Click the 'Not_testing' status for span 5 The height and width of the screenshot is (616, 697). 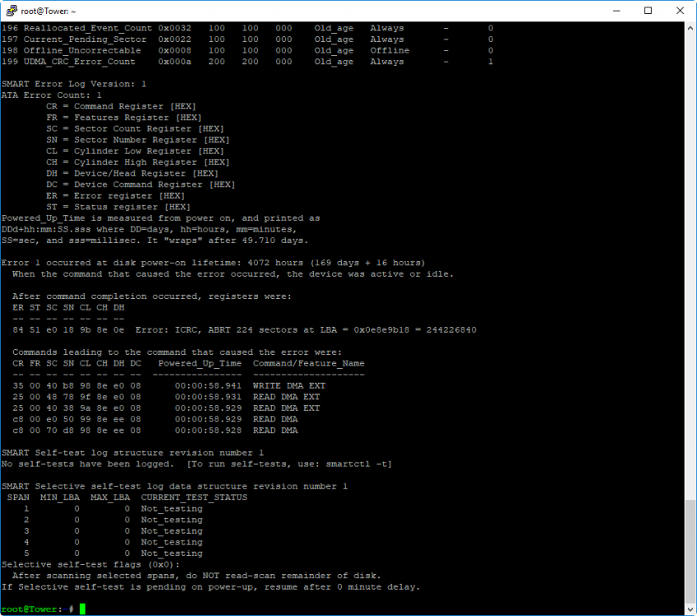[172, 554]
